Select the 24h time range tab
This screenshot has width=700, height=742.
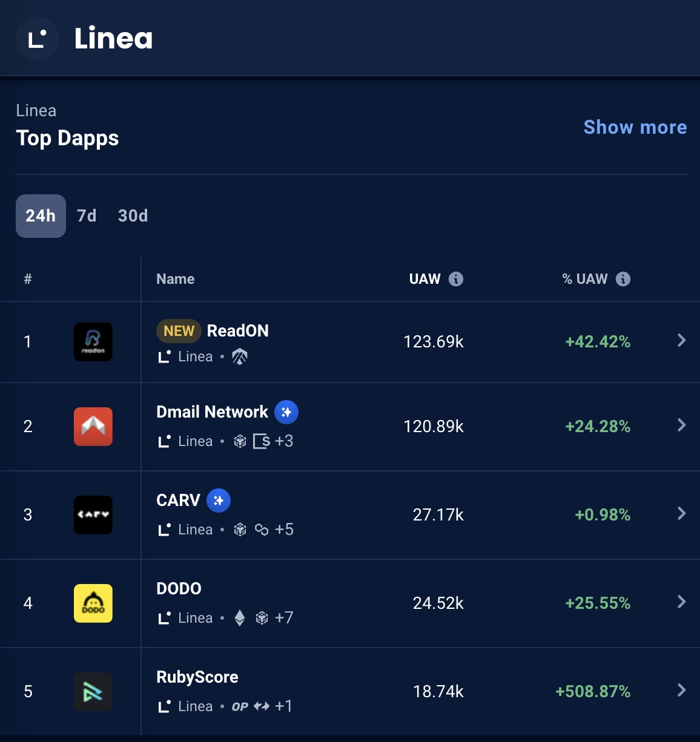(x=41, y=216)
